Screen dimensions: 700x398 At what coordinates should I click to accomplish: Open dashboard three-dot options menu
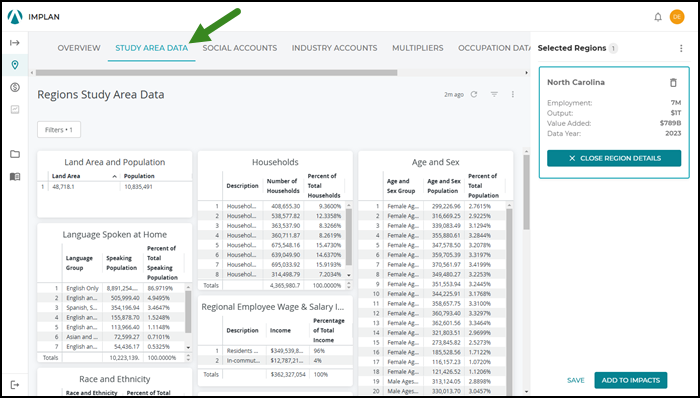pos(512,94)
